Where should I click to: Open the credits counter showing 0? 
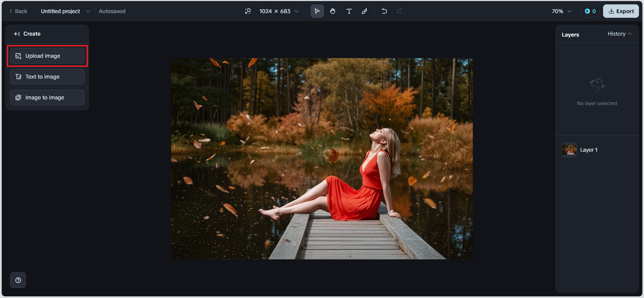click(590, 11)
